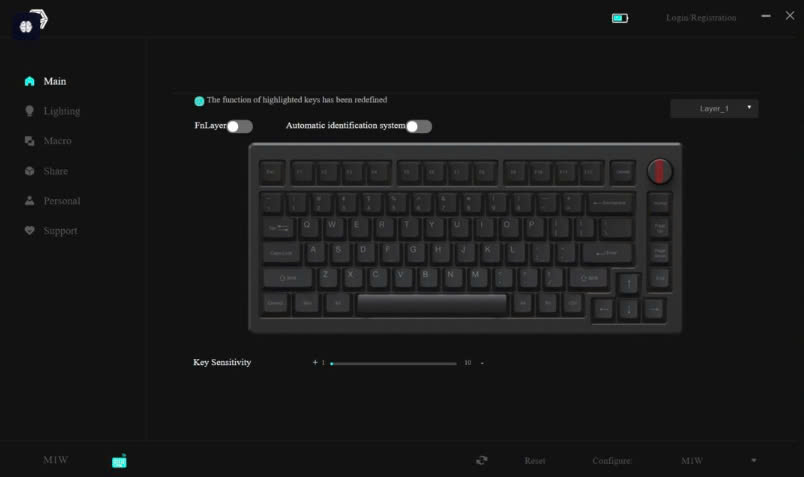Open the Main home icon
Image resolution: width=804 pixels, height=477 pixels.
tap(29, 81)
